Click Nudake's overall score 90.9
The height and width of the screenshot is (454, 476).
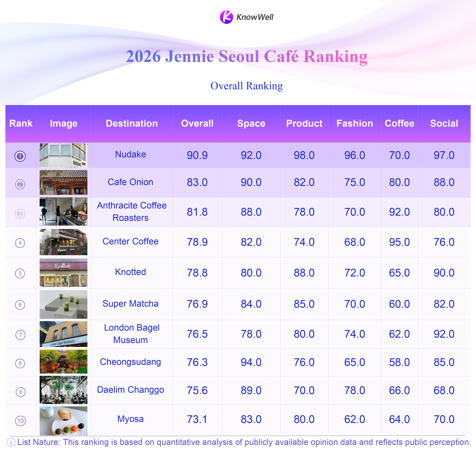[197, 155]
